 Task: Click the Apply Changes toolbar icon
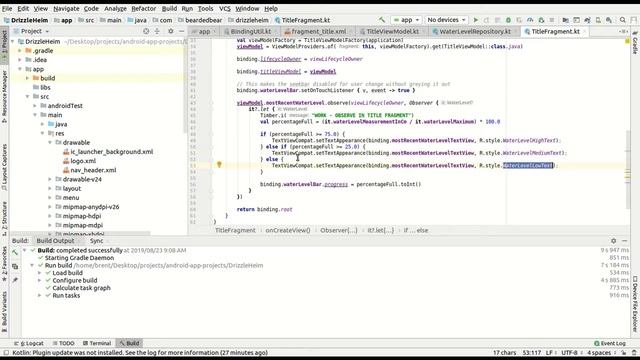tap(487, 20)
